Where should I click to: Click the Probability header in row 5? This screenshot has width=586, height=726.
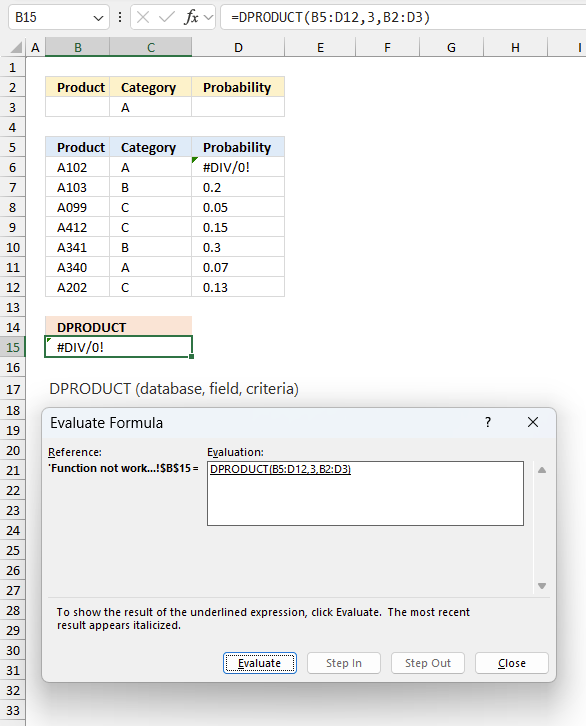pos(238,147)
